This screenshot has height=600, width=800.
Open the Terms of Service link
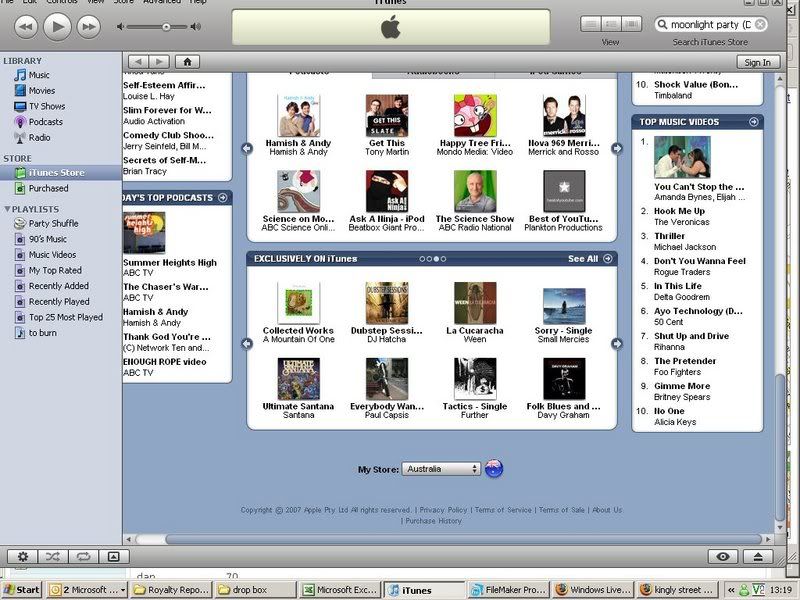click(503, 510)
